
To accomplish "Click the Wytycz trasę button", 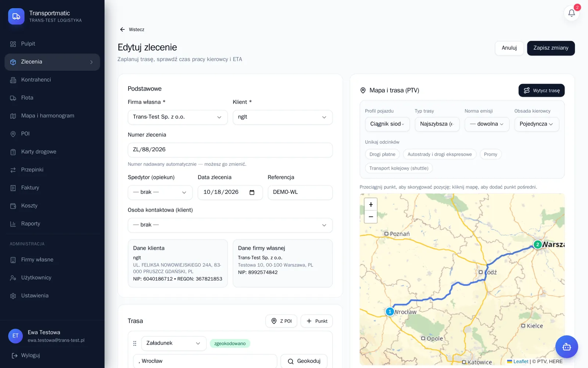I will 541,91.
